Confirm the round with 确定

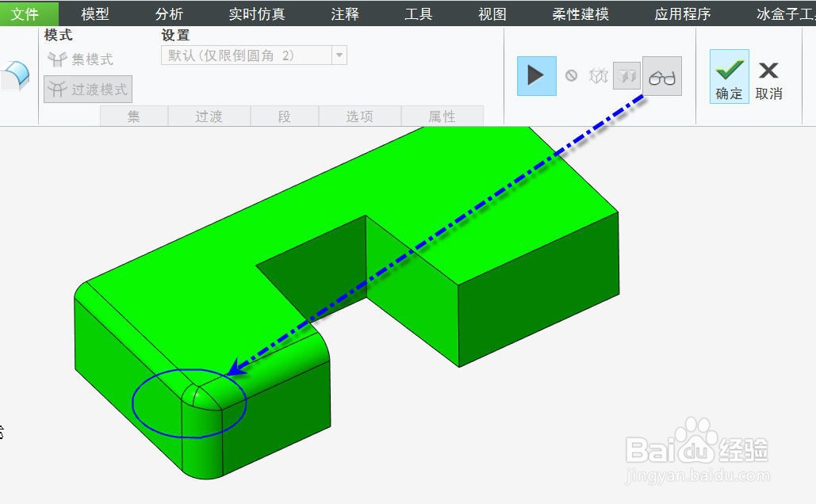[x=729, y=76]
